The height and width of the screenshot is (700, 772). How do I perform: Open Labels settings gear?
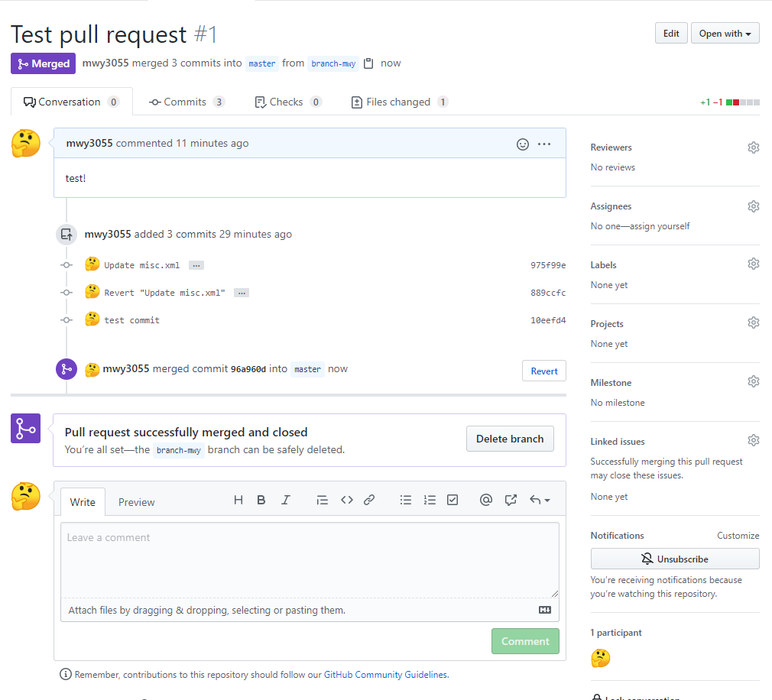click(754, 264)
